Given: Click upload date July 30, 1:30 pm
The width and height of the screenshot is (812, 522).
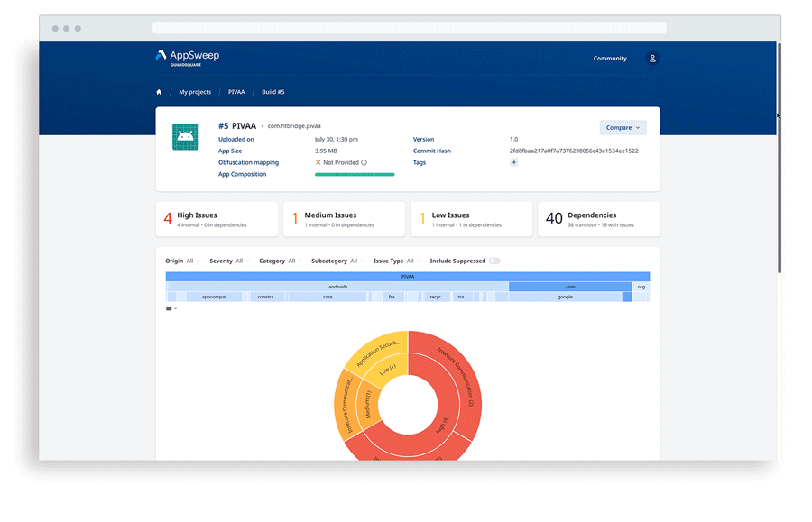Looking at the screenshot, I should (x=337, y=139).
